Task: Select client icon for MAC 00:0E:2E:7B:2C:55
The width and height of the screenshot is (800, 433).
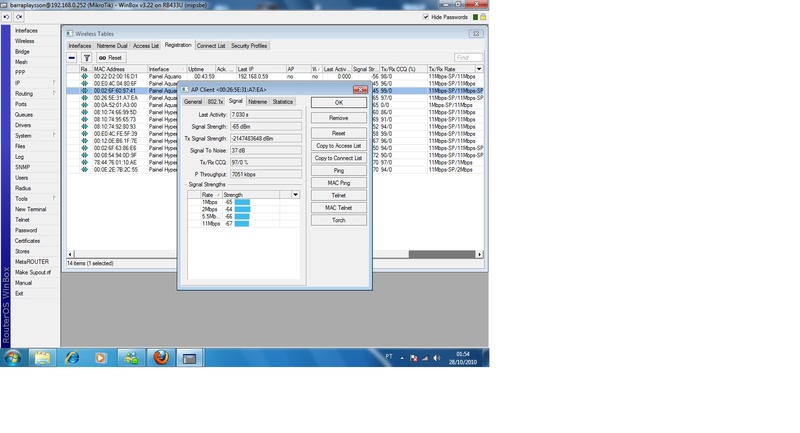Action: pos(84,169)
